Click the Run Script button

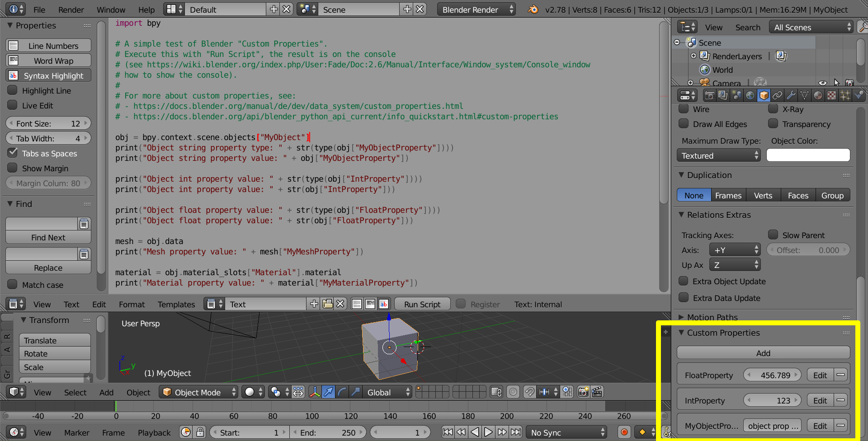point(422,304)
